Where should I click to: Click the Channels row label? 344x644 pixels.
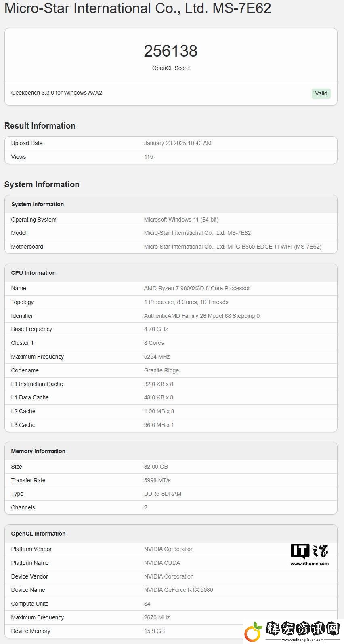[23, 507]
